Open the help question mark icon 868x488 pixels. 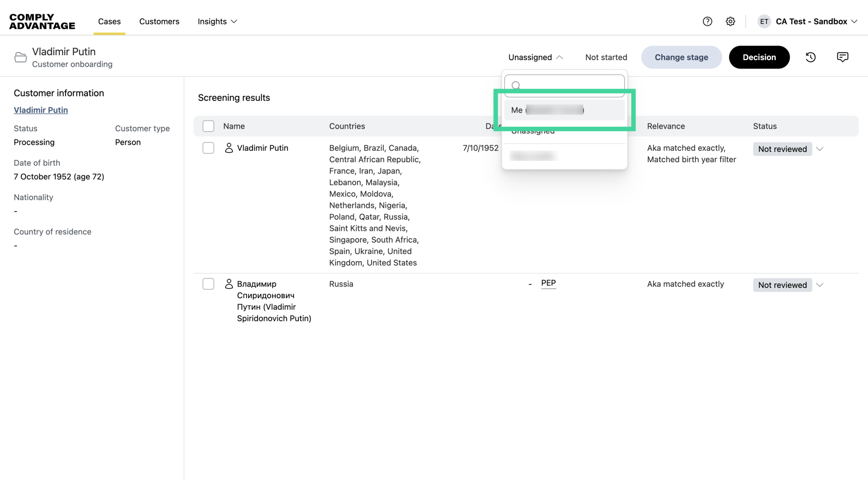[x=708, y=21]
